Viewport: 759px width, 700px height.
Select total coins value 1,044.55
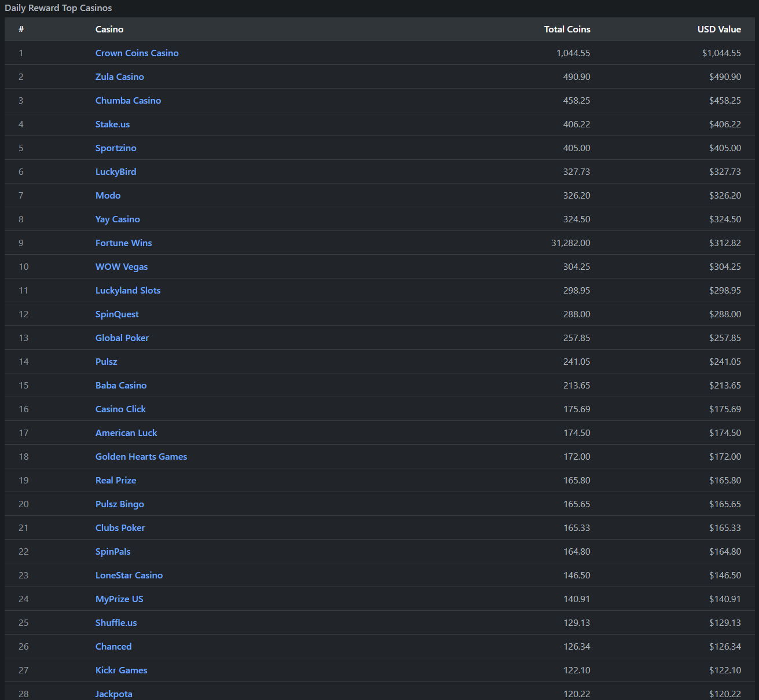[573, 53]
